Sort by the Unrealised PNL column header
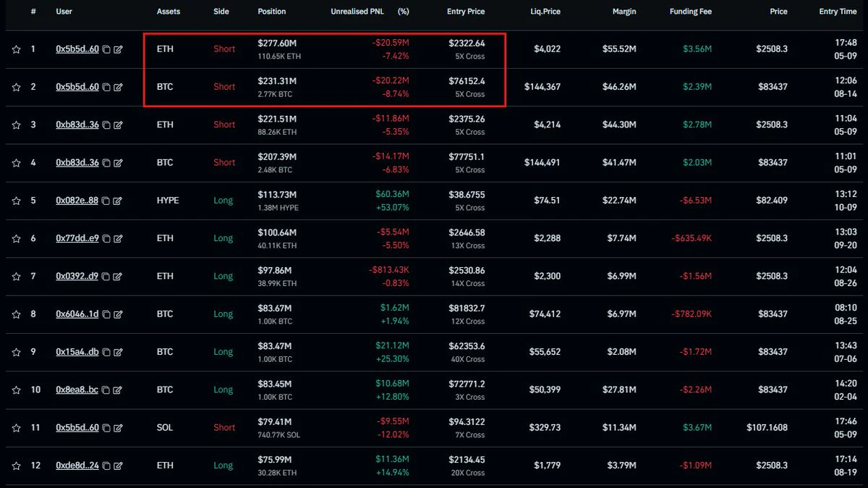The height and width of the screenshot is (488, 868). point(358,12)
